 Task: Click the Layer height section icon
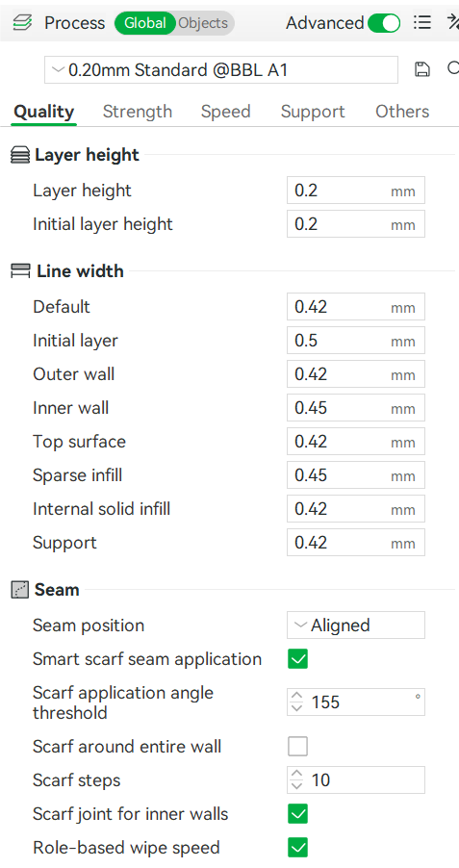click(x=20, y=156)
